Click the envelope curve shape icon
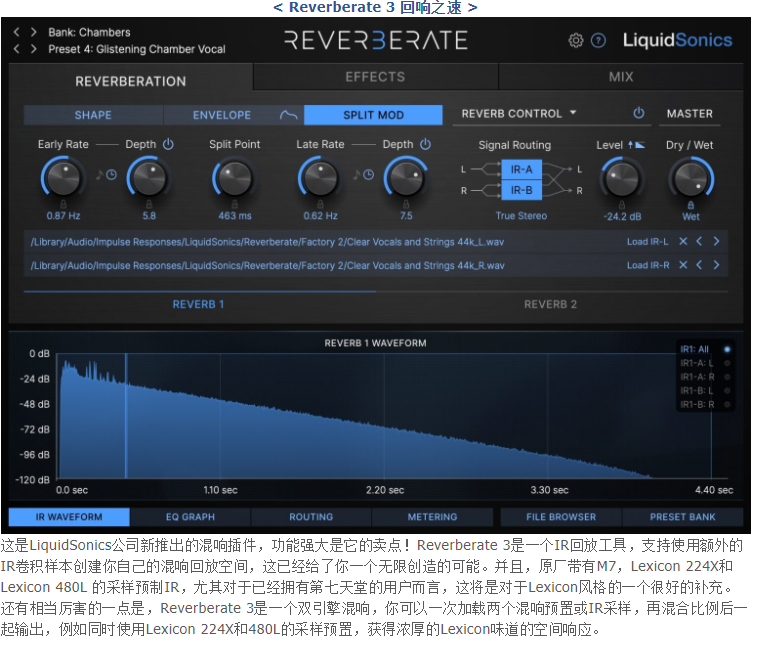This screenshot has width=758, height=645. [x=288, y=115]
